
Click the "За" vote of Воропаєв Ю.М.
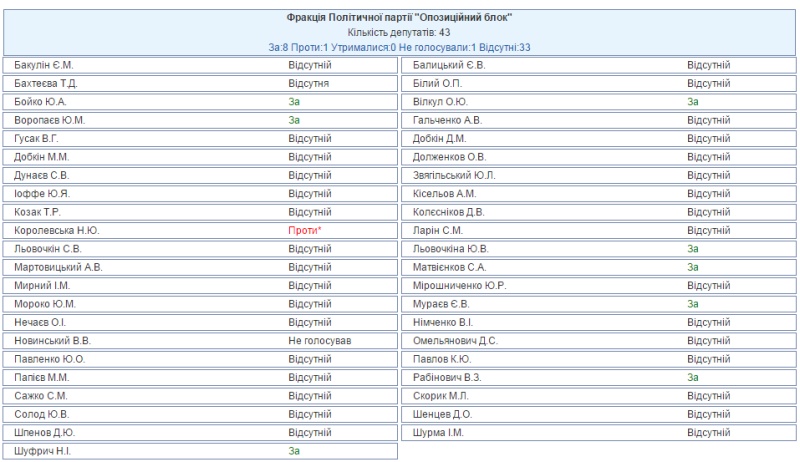coord(294,121)
